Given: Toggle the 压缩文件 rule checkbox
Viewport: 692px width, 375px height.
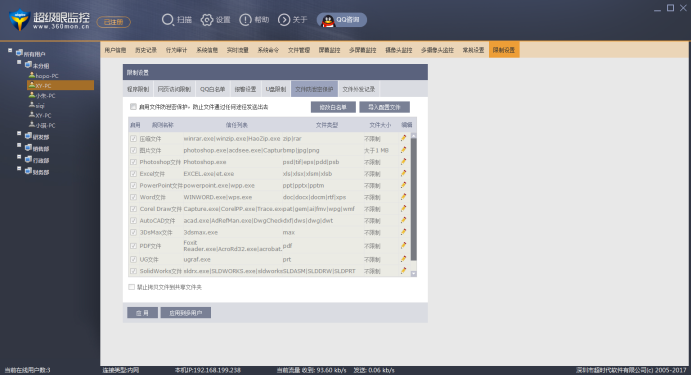Looking at the screenshot, I should pos(134,139).
